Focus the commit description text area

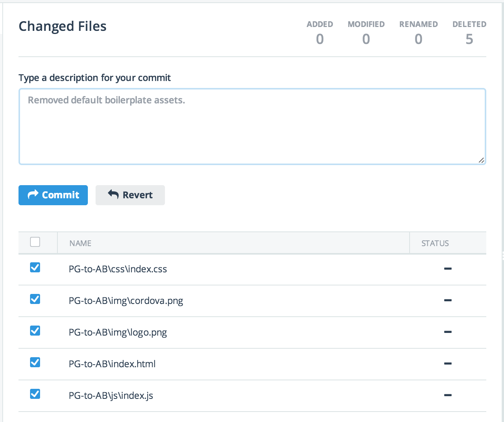coord(252,127)
